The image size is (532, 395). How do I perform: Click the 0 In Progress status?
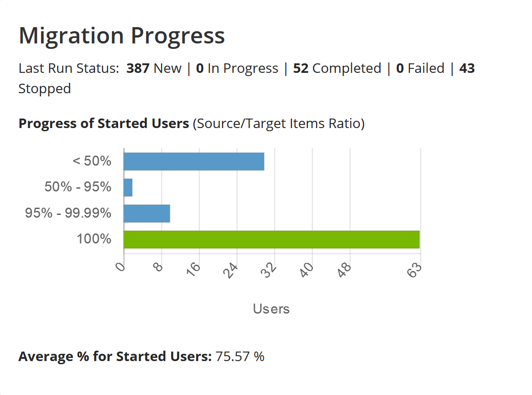point(237,68)
